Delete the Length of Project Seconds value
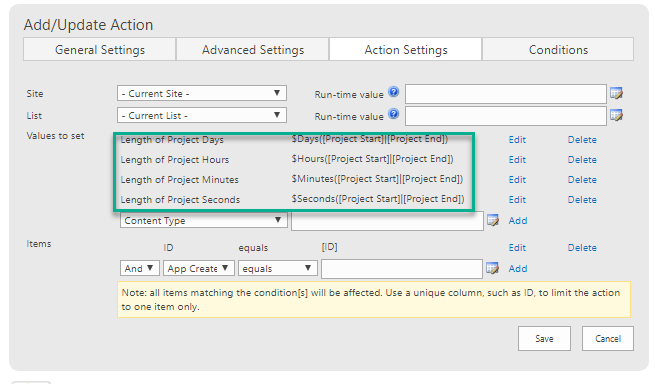This screenshot has height=384, width=655. 582,200
